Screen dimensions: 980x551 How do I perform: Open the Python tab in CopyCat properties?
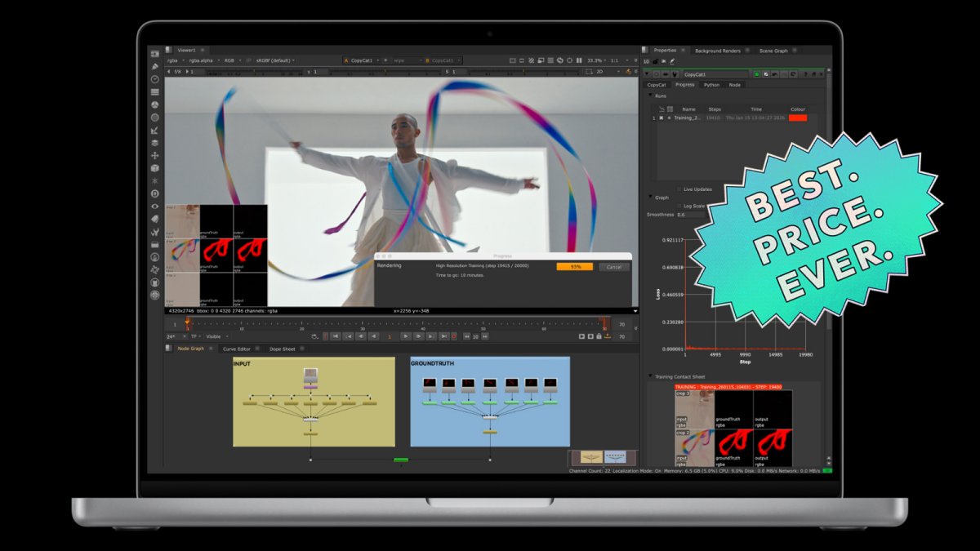click(711, 85)
